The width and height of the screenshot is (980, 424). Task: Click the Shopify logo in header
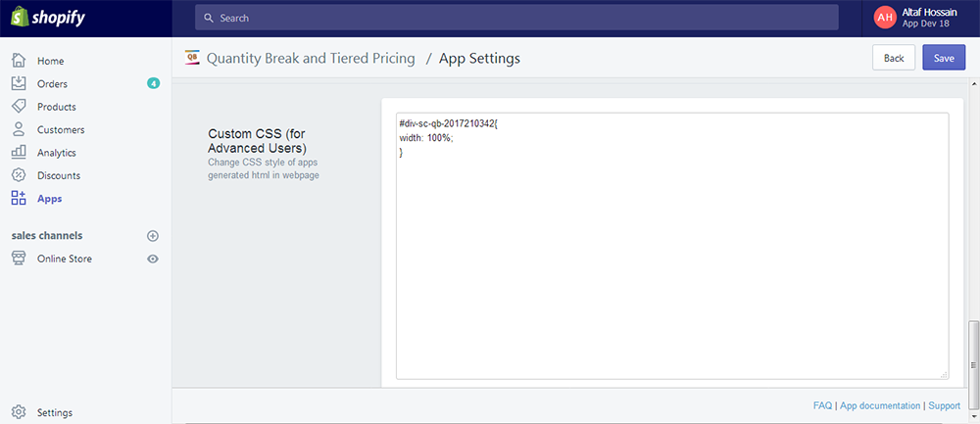tap(44, 18)
